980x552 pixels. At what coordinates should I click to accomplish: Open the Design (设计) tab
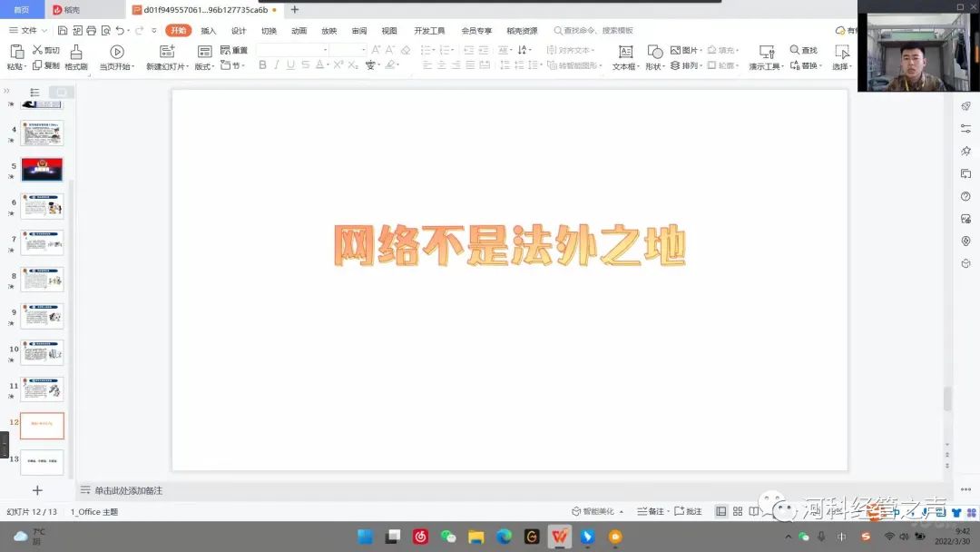pyautogui.click(x=239, y=31)
